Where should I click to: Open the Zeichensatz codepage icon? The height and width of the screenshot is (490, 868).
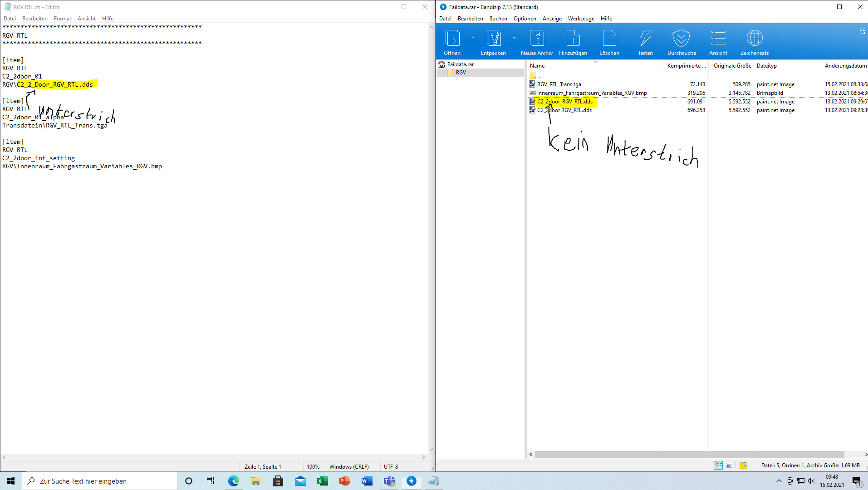pos(754,39)
